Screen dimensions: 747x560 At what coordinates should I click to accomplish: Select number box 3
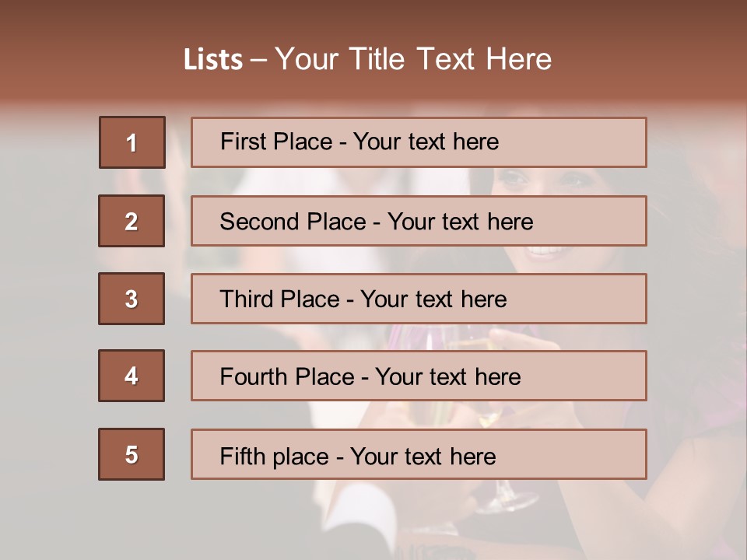tap(132, 299)
